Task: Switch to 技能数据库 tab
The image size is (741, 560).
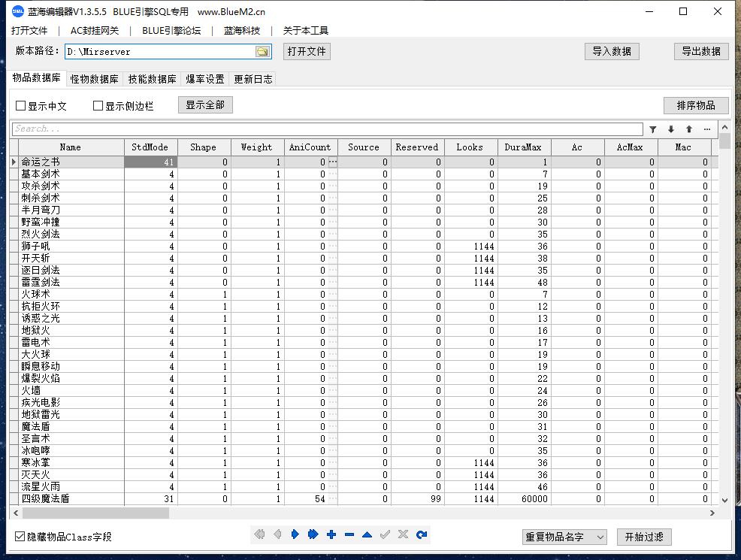Action: (152, 79)
